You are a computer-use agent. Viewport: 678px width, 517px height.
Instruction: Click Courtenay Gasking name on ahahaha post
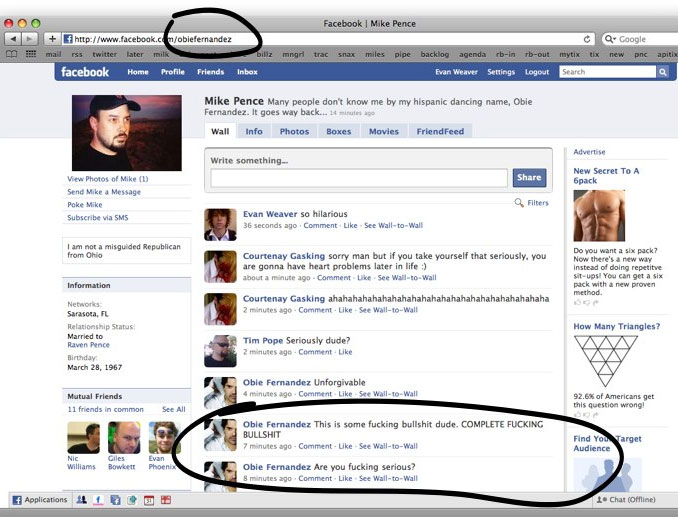[x=284, y=298]
